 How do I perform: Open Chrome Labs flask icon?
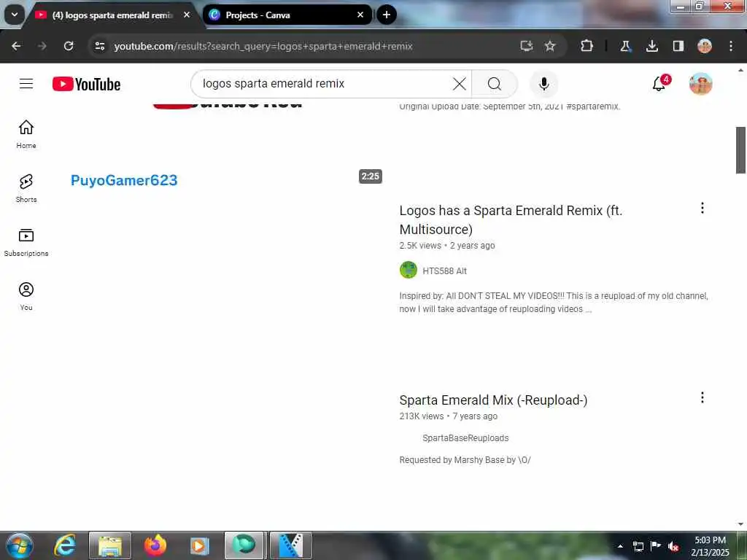coord(625,46)
